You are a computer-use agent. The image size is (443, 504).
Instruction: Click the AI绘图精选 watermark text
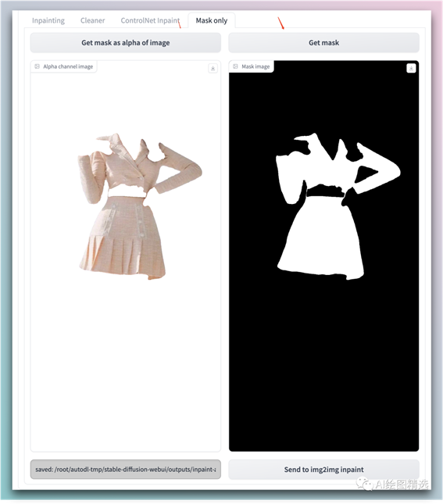pyautogui.click(x=402, y=484)
